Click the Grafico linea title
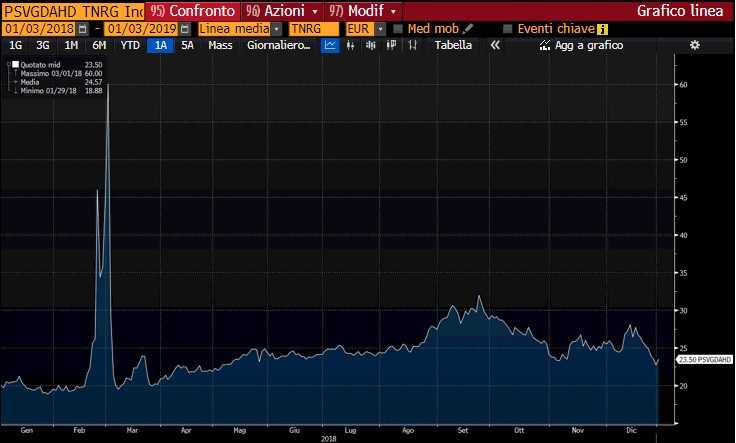The height and width of the screenshot is (443, 736). tap(680, 11)
